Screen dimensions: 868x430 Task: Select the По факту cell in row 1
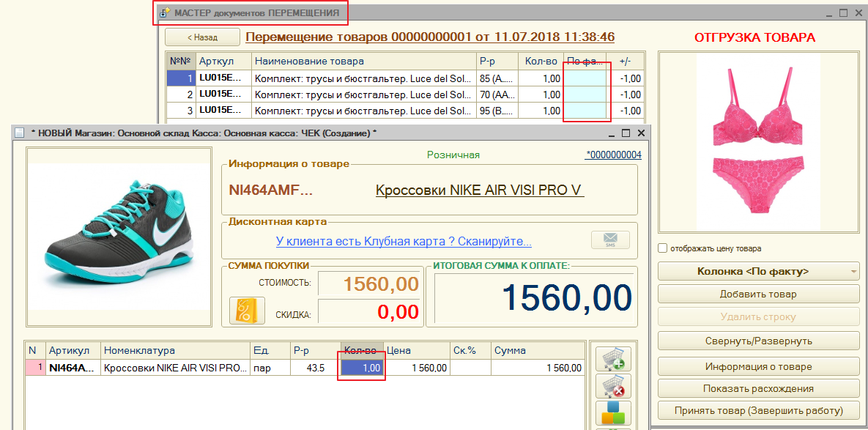point(586,78)
